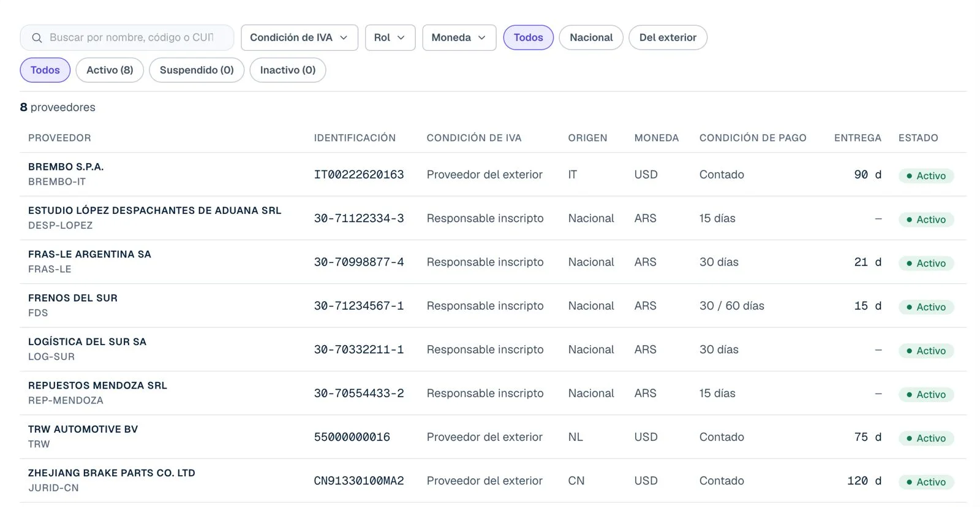Click identification 30-71122334-3

point(359,219)
